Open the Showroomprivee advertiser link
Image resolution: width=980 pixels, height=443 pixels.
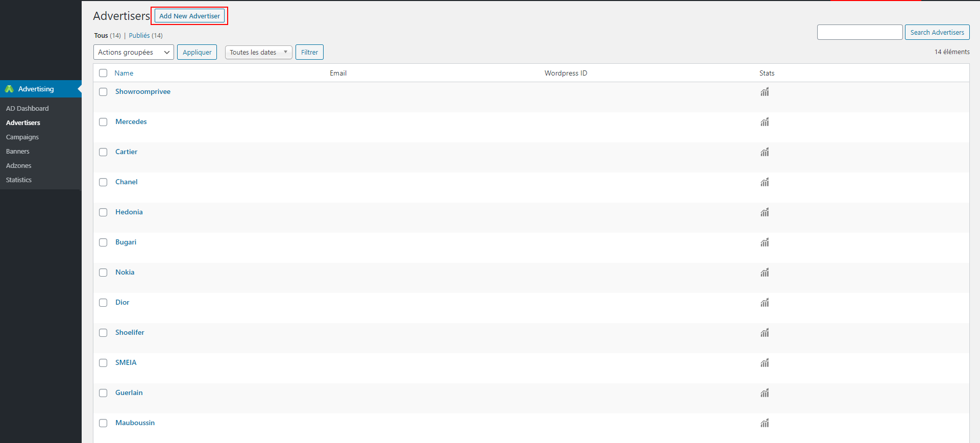[143, 91]
